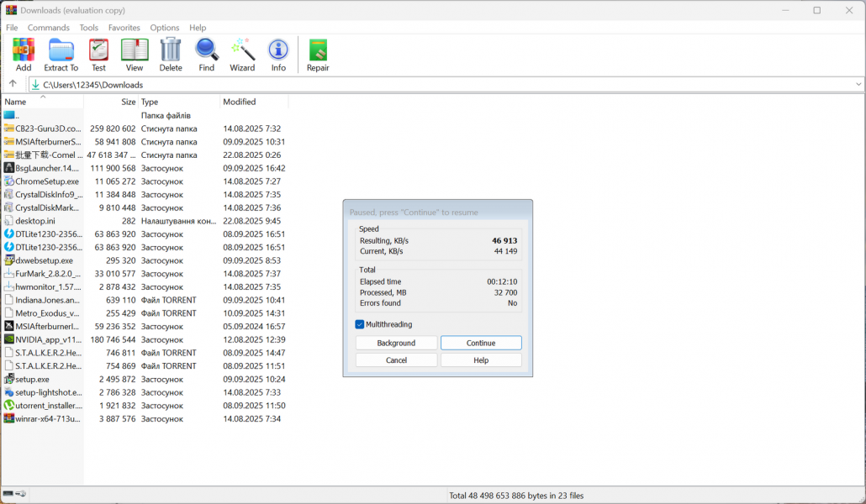This screenshot has width=866, height=504.
Task: Open the Commands menu
Action: tap(49, 28)
